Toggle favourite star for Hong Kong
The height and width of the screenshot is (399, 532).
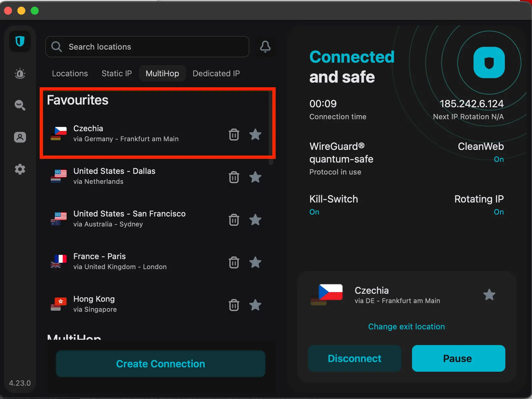pyautogui.click(x=255, y=305)
